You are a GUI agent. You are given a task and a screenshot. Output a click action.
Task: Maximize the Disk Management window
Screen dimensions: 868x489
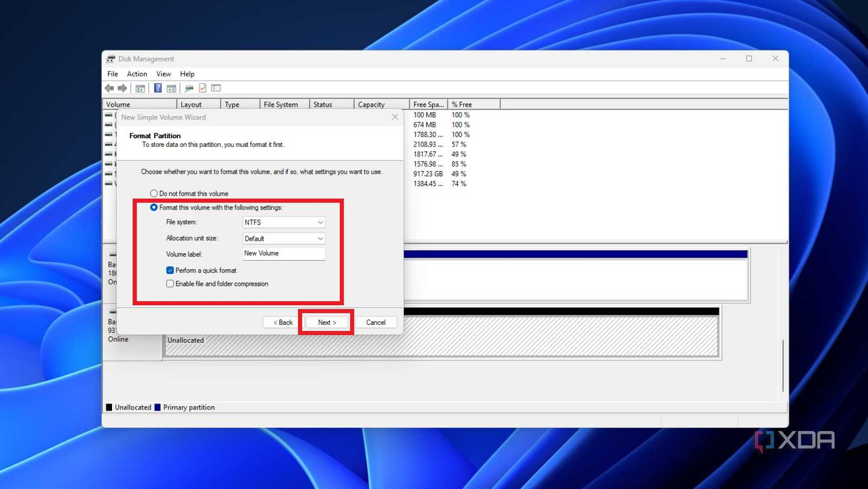tap(749, 58)
